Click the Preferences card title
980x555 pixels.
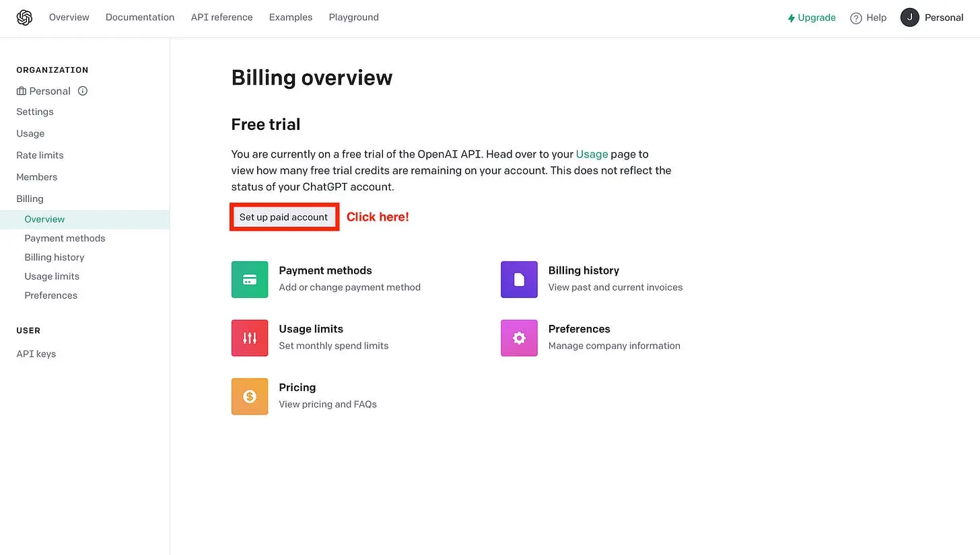(580, 329)
